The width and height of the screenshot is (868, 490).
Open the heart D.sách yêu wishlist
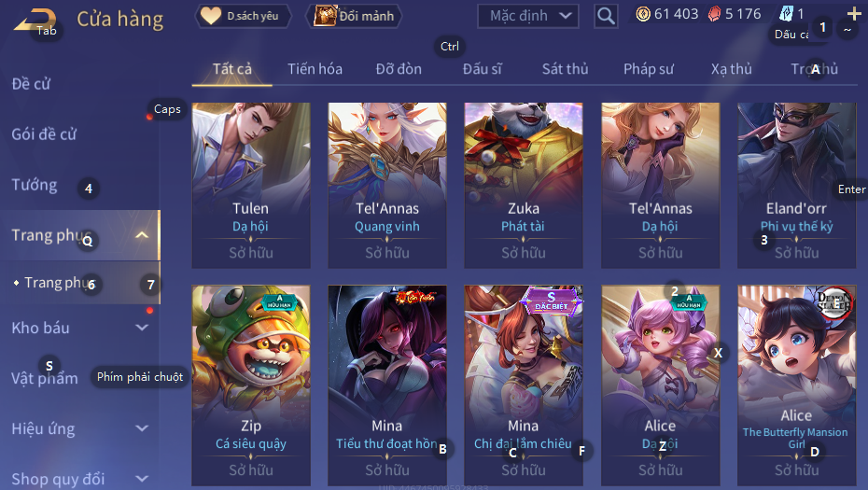(244, 16)
